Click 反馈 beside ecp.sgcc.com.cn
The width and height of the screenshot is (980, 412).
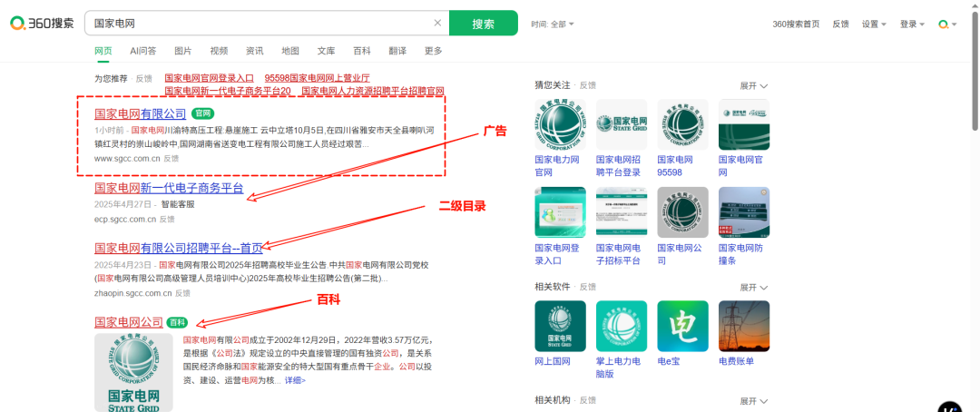167,220
